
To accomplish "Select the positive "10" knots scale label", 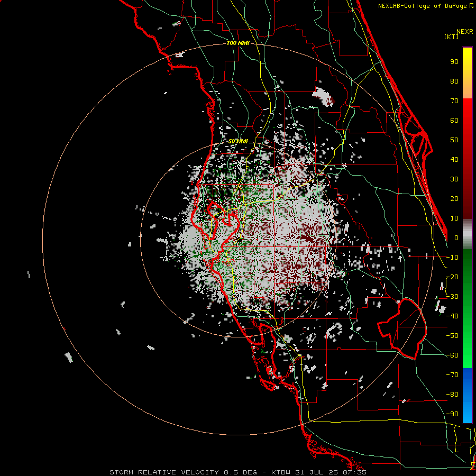I will pos(454,218).
